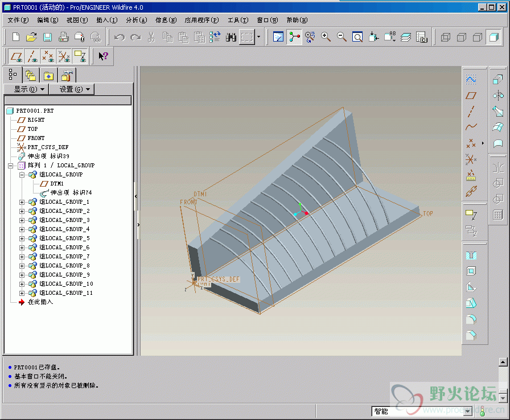Open Find with the binoculars icon
Image resolution: width=510 pixels, height=420 pixels.
(x=231, y=37)
